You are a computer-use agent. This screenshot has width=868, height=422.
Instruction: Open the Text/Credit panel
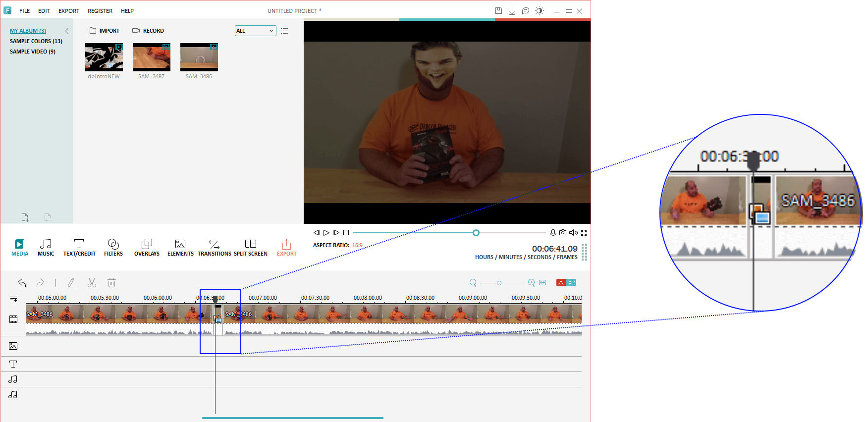pos(79,247)
